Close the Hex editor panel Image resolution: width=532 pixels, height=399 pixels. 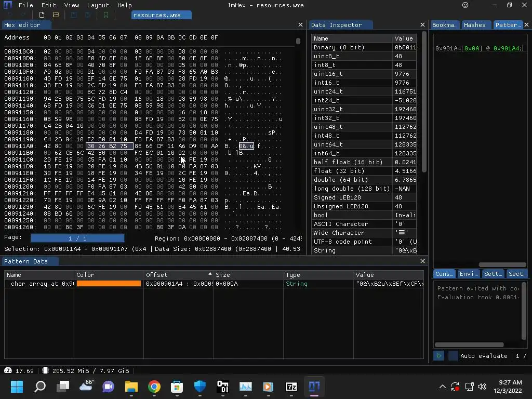tap(300, 25)
